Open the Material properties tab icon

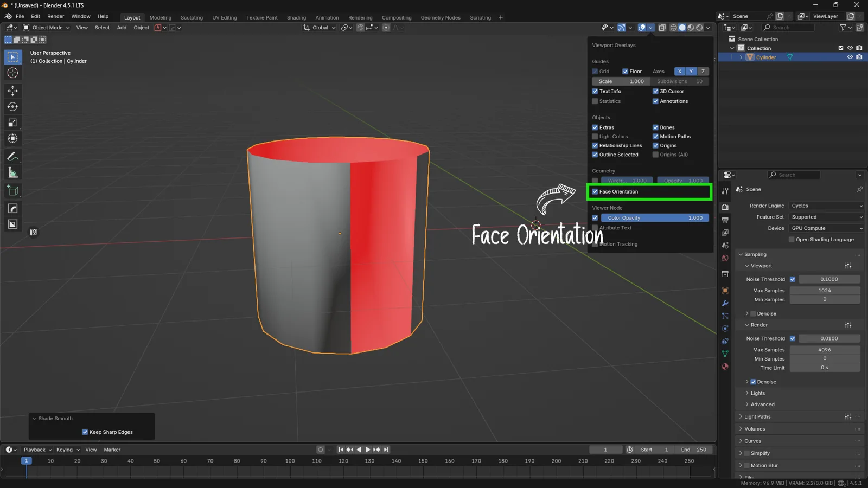click(x=725, y=367)
